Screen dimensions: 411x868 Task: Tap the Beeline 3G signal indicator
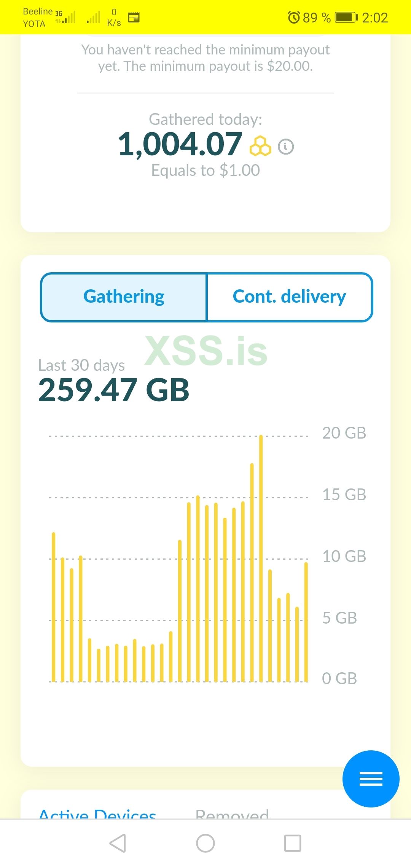click(66, 18)
